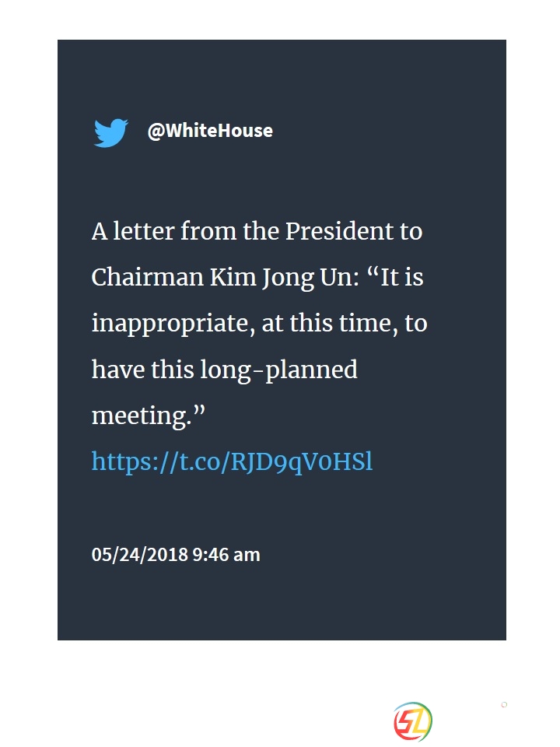560x747 pixels.
Task: Click the colorful SL logo
Action: pyautogui.click(x=413, y=721)
